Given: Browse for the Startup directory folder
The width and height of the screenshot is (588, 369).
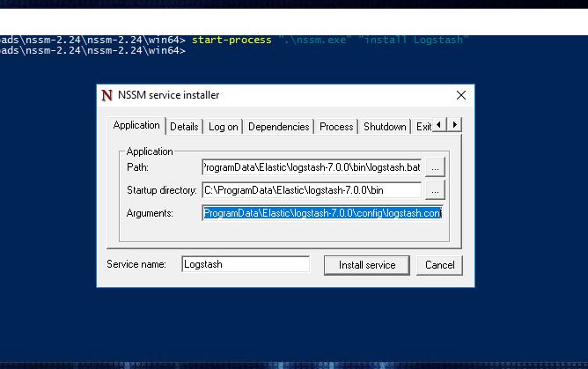Looking at the screenshot, I should tap(435, 189).
